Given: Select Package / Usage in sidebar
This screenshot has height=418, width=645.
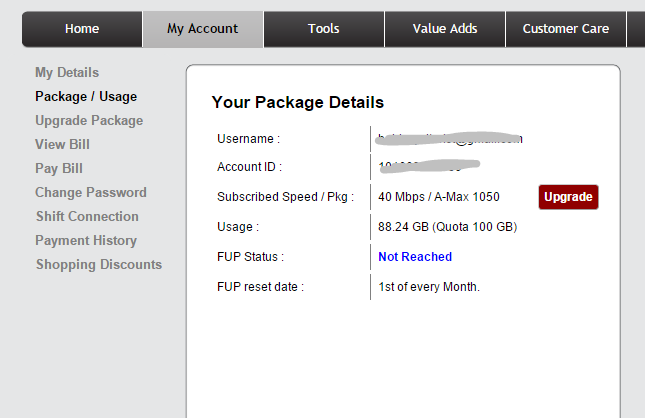Looking at the screenshot, I should tap(86, 97).
